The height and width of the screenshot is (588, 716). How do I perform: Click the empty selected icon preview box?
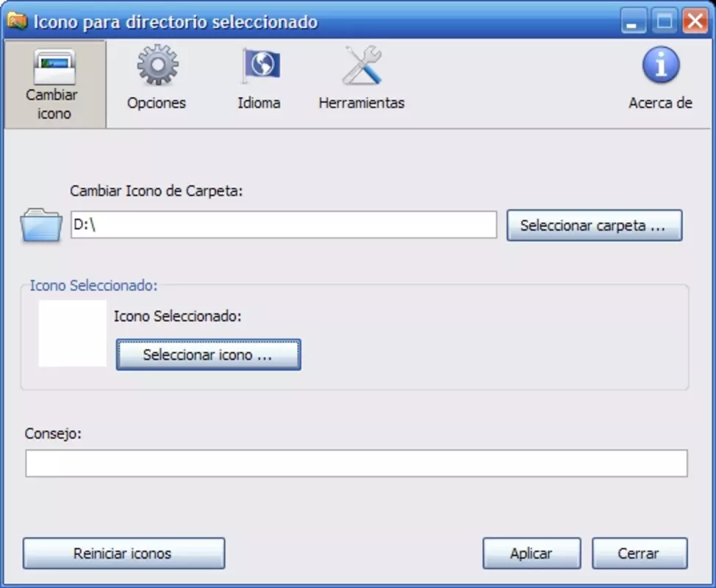pyautogui.click(x=73, y=333)
